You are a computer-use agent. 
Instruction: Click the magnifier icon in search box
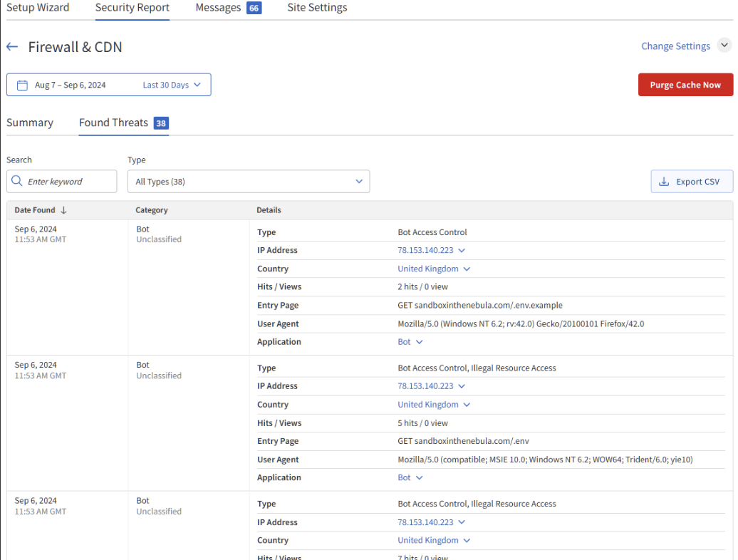(17, 181)
